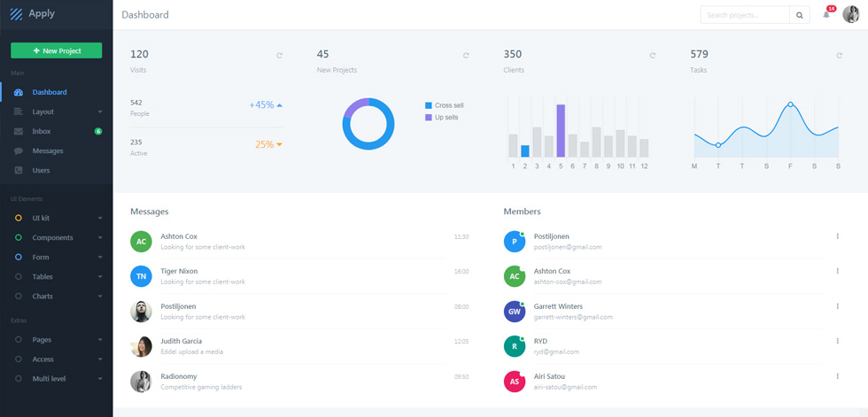Open the user profile avatar menu
This screenshot has height=417, width=868.
[851, 14]
